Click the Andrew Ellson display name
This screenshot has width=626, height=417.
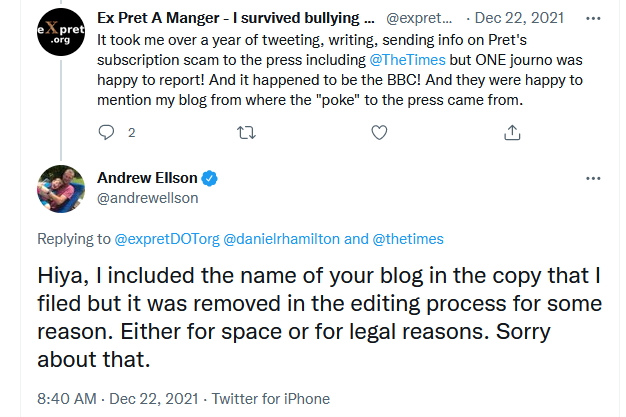pos(148,179)
